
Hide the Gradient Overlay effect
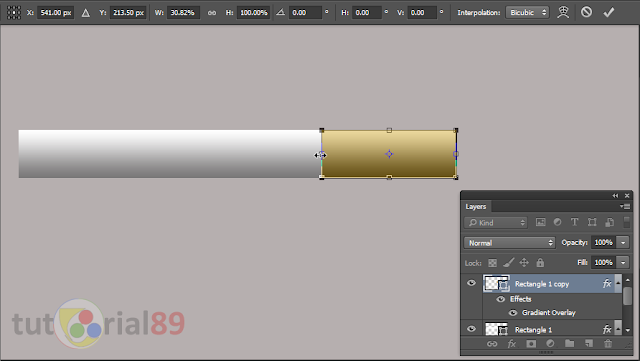pyautogui.click(x=513, y=313)
